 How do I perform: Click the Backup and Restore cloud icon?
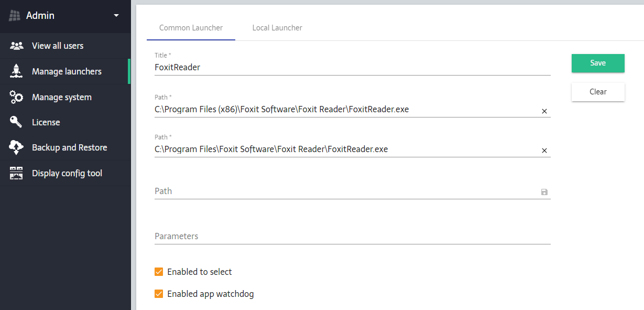(17, 148)
